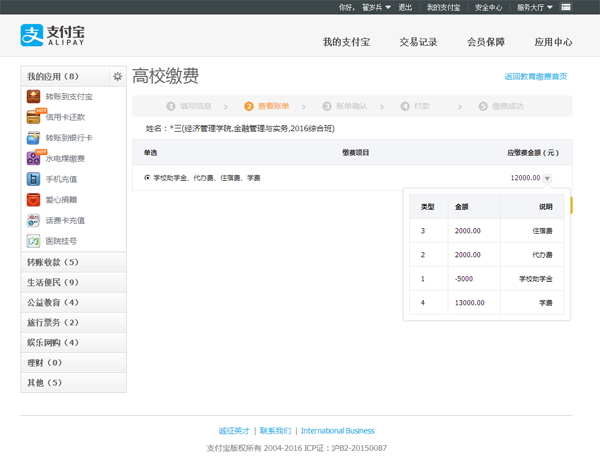
Task: Click the 转账到银行卡 icon
Action: 33,138
